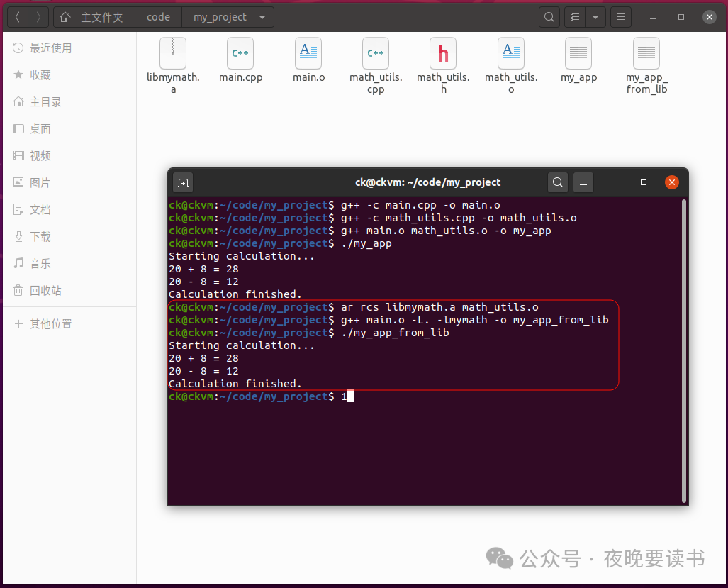
Task: Navigate to the code breadcrumb segment
Action: click(x=158, y=17)
